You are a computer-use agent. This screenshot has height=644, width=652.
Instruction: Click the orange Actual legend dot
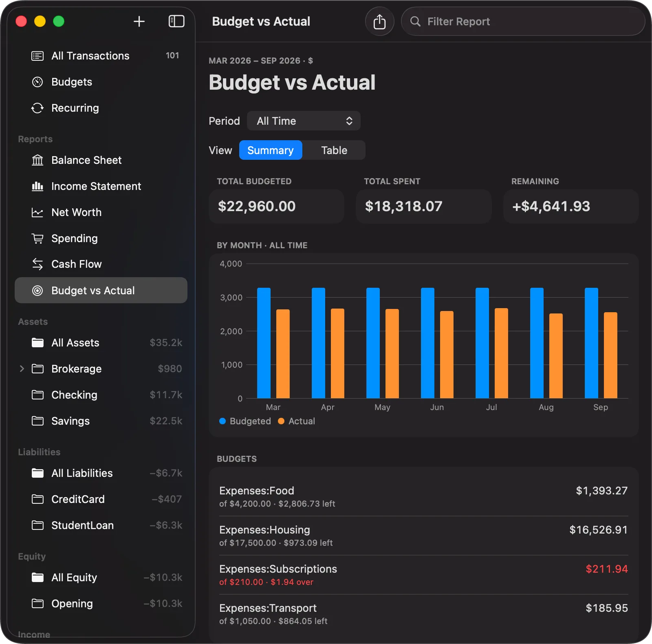pos(281,421)
